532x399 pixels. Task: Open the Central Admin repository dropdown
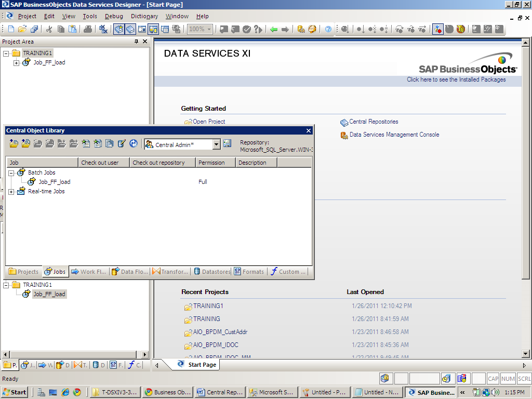tap(217, 144)
